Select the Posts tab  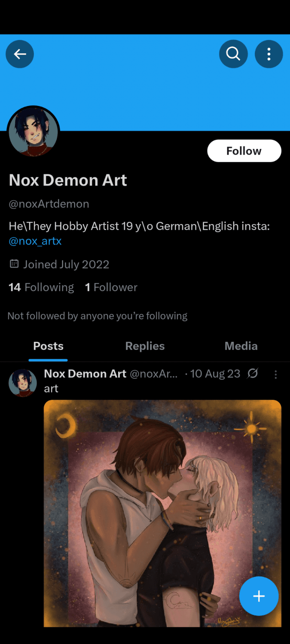coord(48,346)
